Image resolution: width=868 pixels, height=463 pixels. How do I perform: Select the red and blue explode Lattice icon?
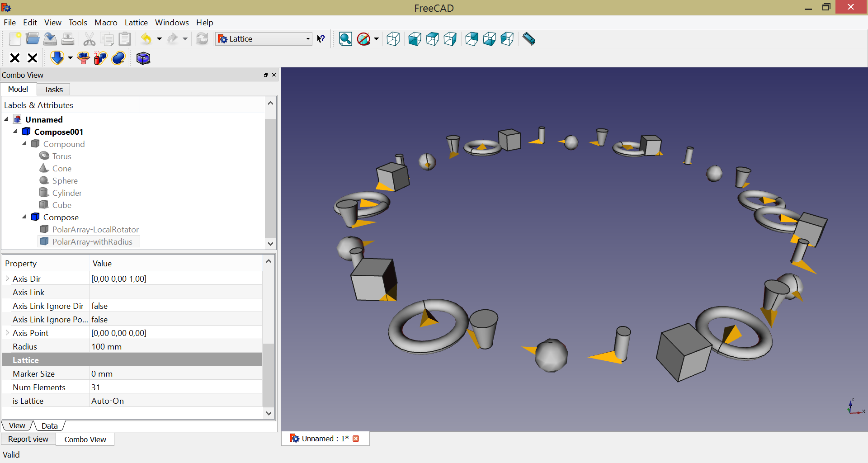pyautogui.click(x=100, y=58)
